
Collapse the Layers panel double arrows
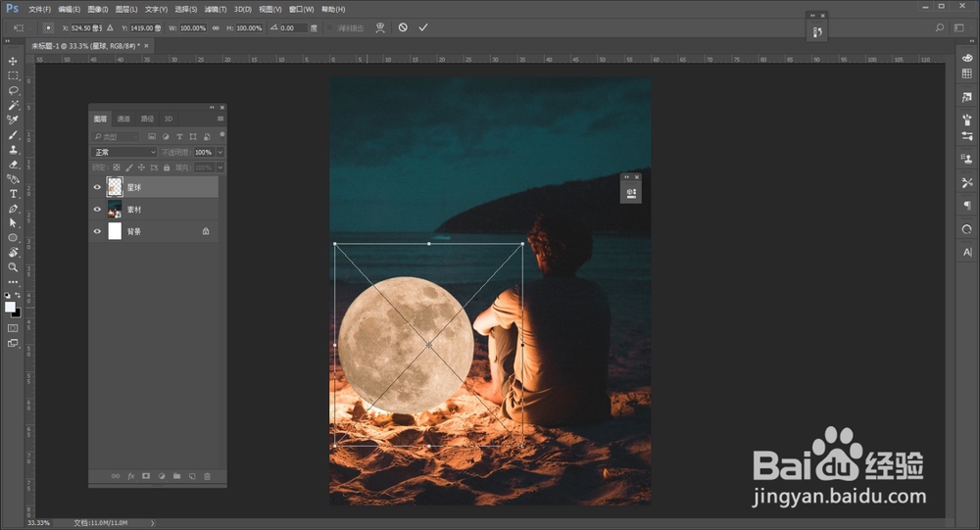click(212, 108)
